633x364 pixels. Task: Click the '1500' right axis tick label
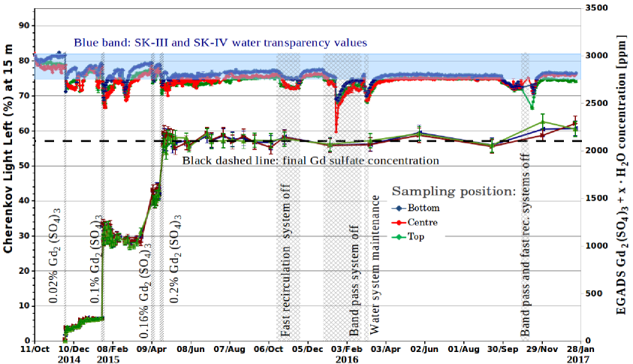tap(597, 198)
